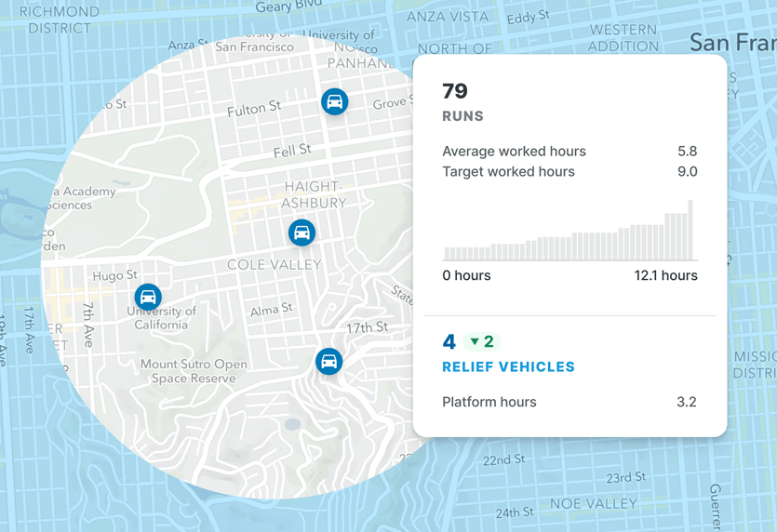The image size is (777, 532).
Task: Select the vehicle marker in Haight-Ashbury
Action: (301, 233)
